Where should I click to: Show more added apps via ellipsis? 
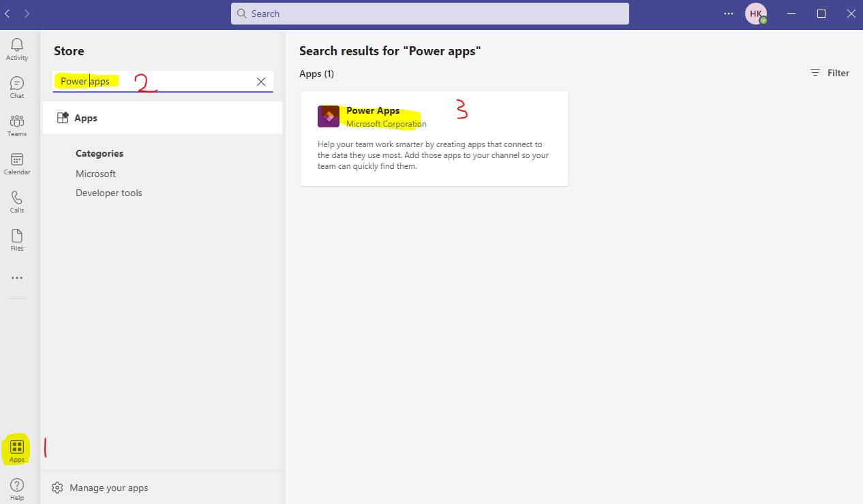pos(16,277)
